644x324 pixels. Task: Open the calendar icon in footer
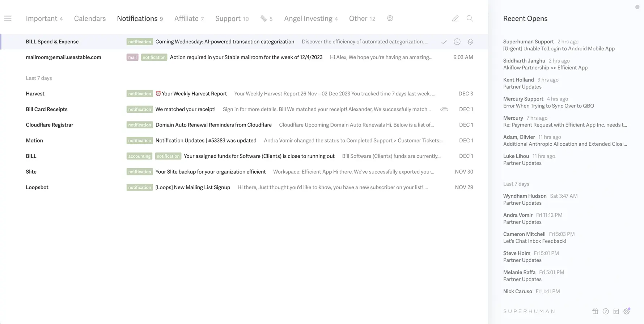(x=616, y=311)
